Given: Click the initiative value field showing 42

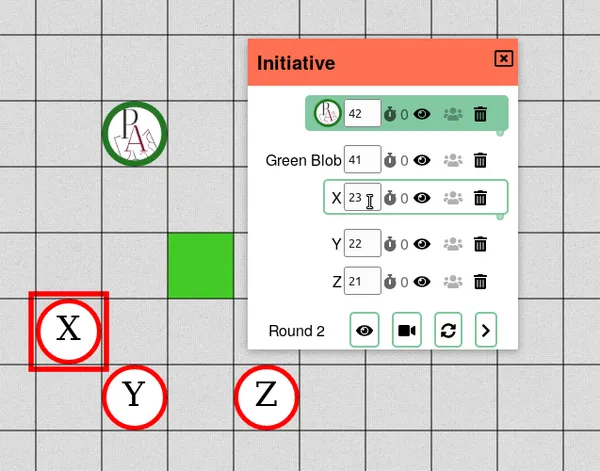Looking at the screenshot, I should (x=362, y=113).
